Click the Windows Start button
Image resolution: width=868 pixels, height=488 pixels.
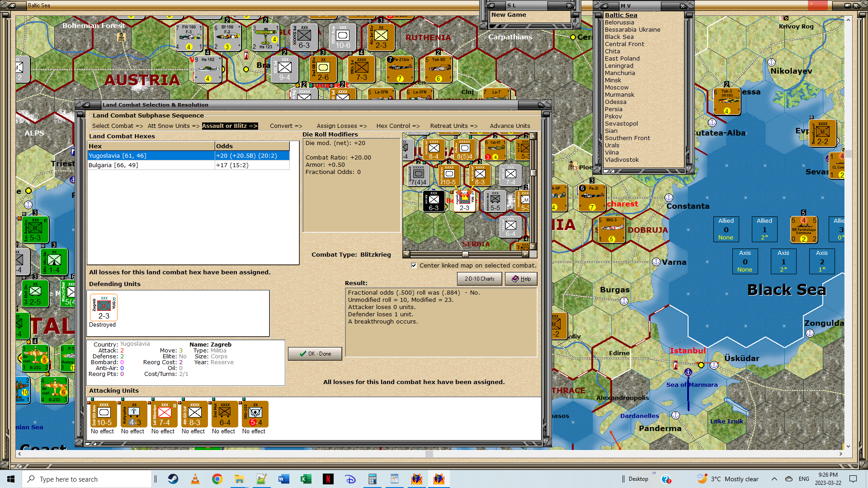pos(11,479)
